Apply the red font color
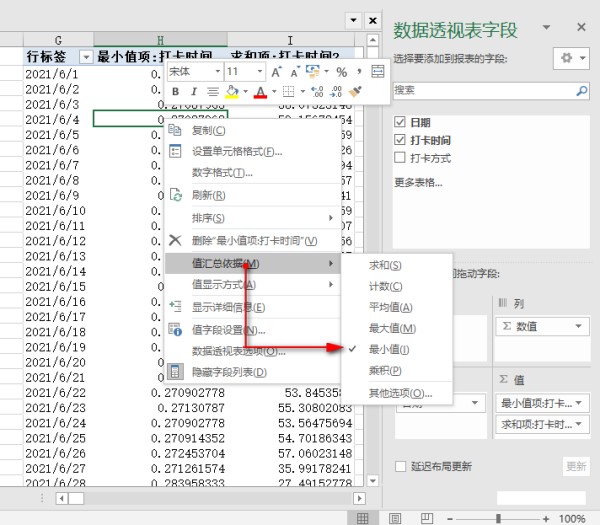600x525 pixels. [x=261, y=92]
